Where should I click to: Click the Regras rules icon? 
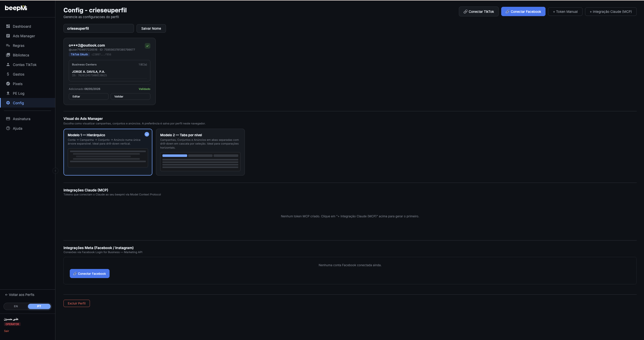coord(8,45)
